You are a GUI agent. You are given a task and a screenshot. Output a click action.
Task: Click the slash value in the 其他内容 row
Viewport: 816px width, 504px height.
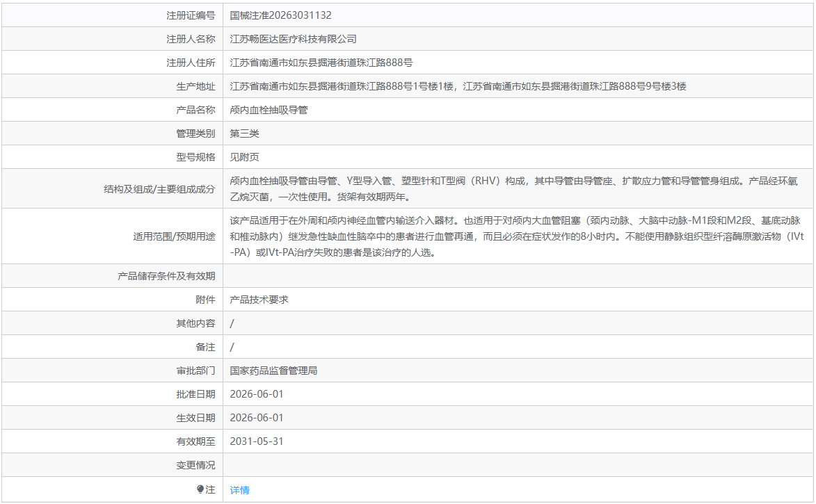pyautogui.click(x=232, y=323)
